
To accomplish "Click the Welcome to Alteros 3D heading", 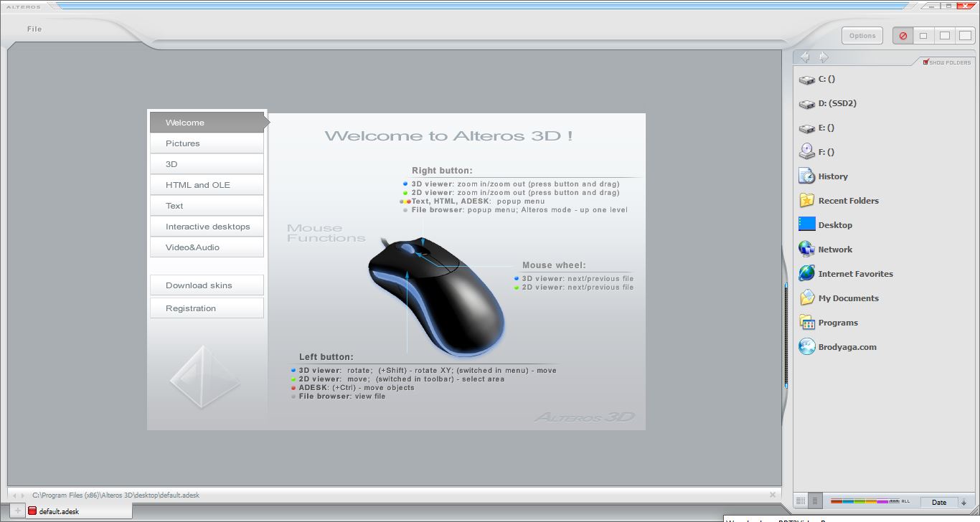I will point(448,136).
